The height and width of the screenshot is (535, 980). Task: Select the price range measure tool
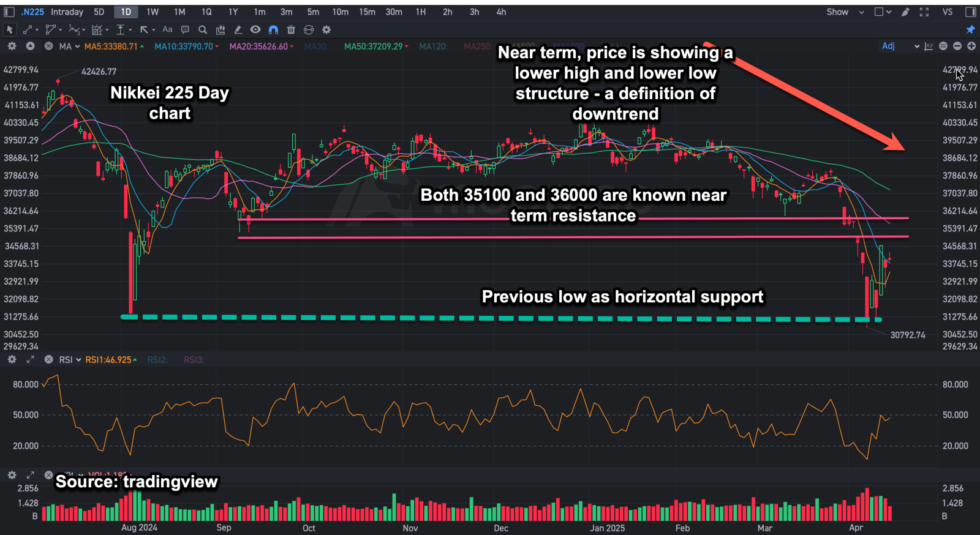click(121, 29)
